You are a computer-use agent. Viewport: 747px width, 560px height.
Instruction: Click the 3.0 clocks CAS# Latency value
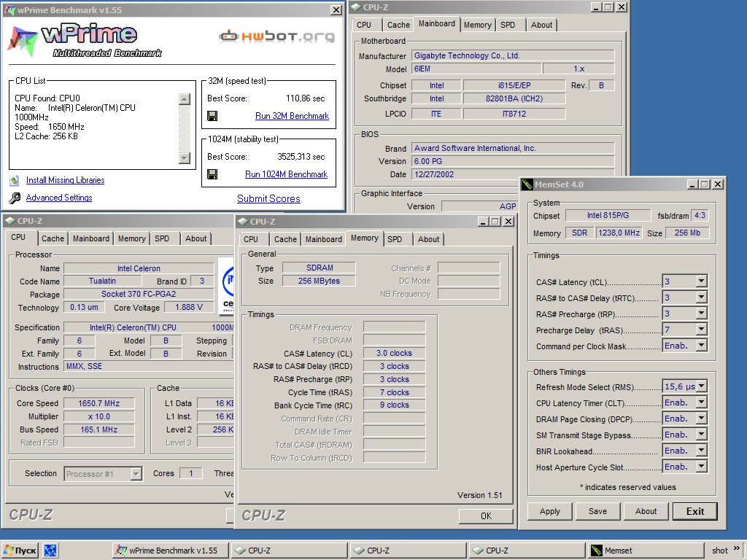[x=394, y=354]
